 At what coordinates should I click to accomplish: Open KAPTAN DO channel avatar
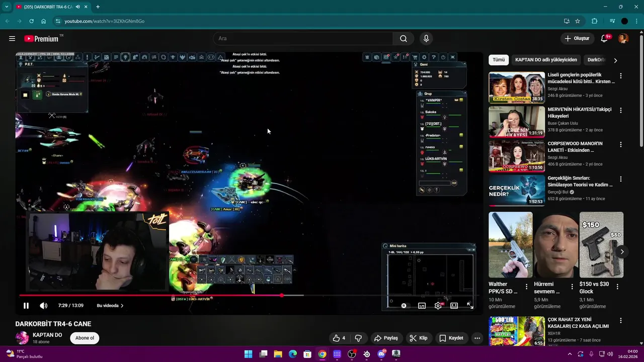[22, 338]
